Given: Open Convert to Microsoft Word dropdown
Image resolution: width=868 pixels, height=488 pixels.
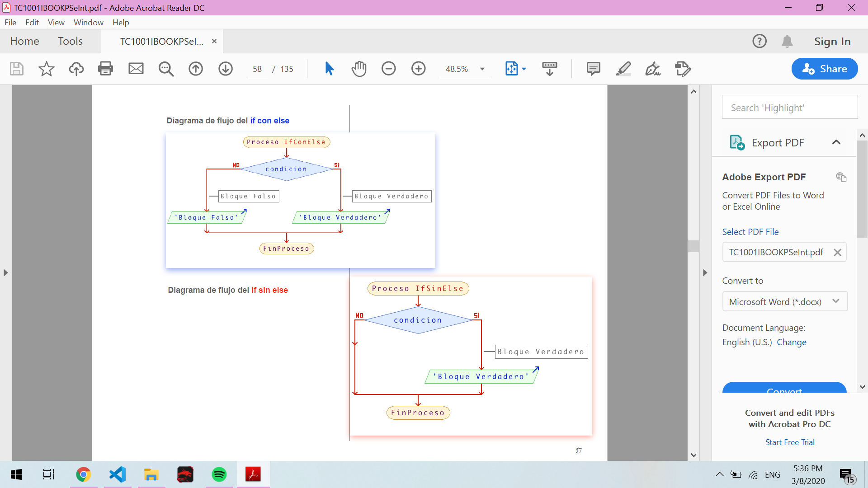Looking at the screenshot, I should (784, 301).
